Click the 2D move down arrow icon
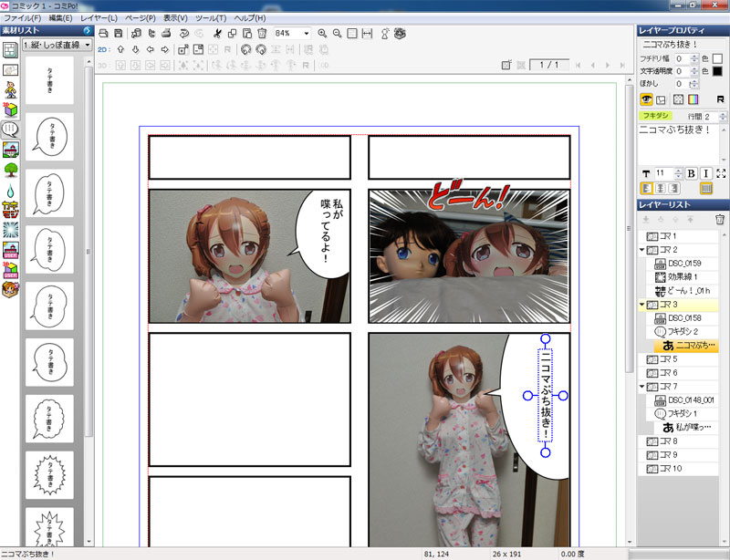 click(x=135, y=49)
